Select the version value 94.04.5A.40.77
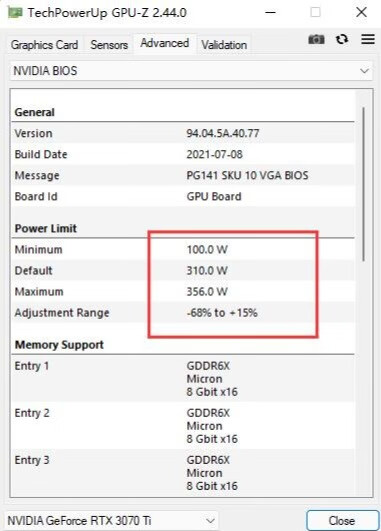 [x=223, y=133]
